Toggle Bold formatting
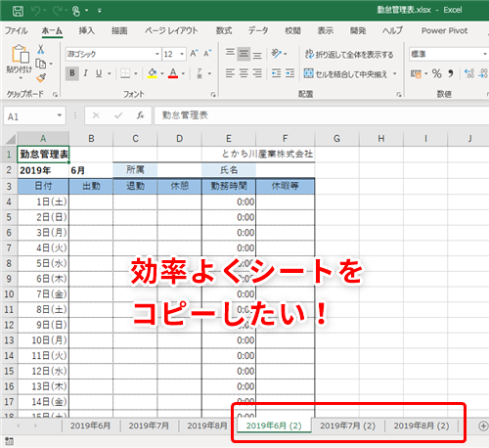 click(72, 73)
